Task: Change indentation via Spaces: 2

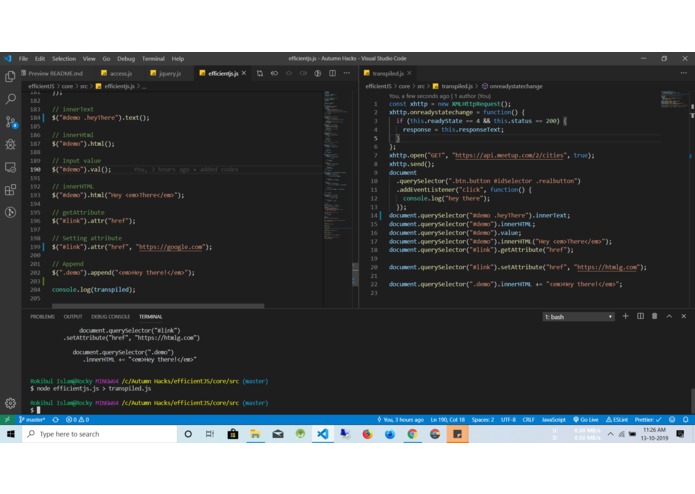Action: (483, 420)
